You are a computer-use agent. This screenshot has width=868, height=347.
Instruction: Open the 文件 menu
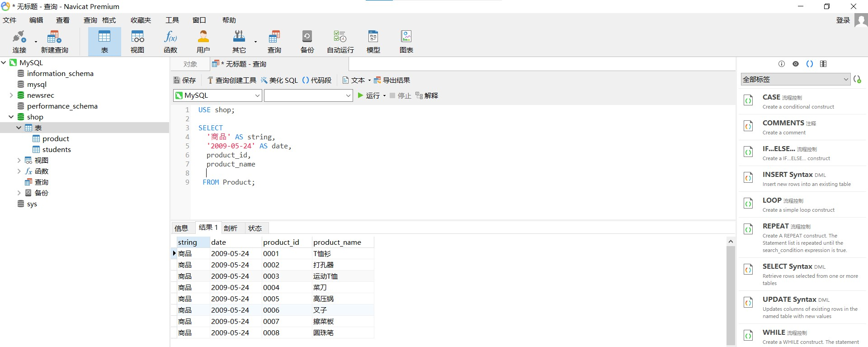(9, 20)
